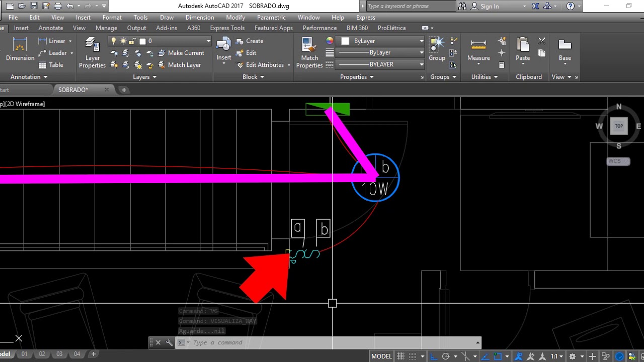This screenshot has height=362, width=644.
Task: Click the Linear dimension button
Action: 52,41
